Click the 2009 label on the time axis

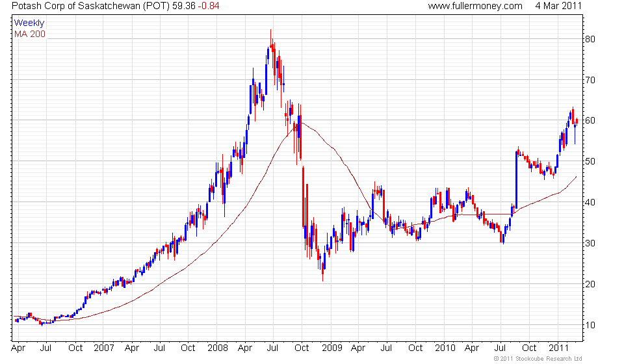click(332, 348)
